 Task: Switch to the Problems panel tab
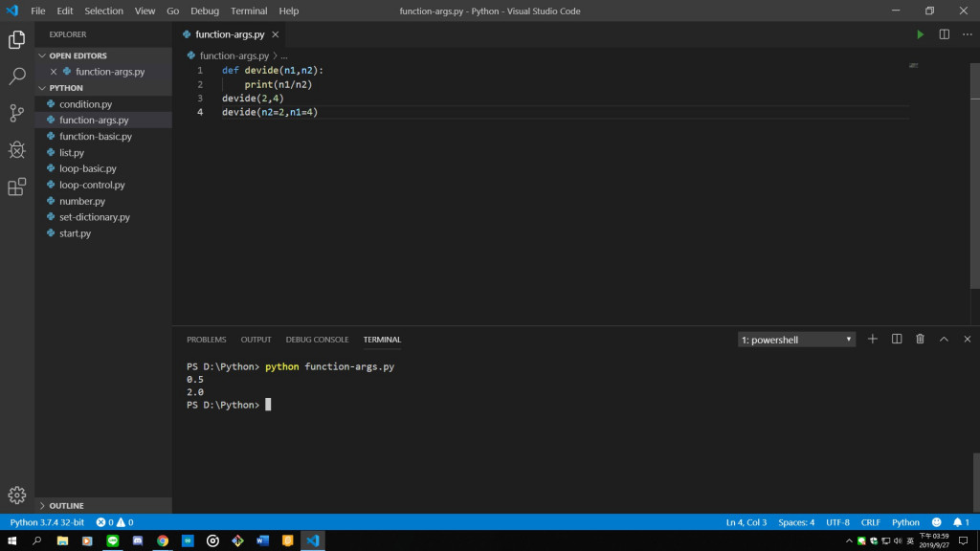pyautogui.click(x=207, y=340)
